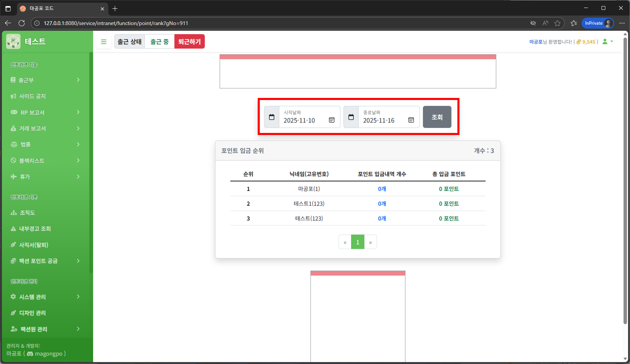Click the 사이드 공지 megaphone menu item
The height and width of the screenshot is (364, 630).
tap(32, 96)
